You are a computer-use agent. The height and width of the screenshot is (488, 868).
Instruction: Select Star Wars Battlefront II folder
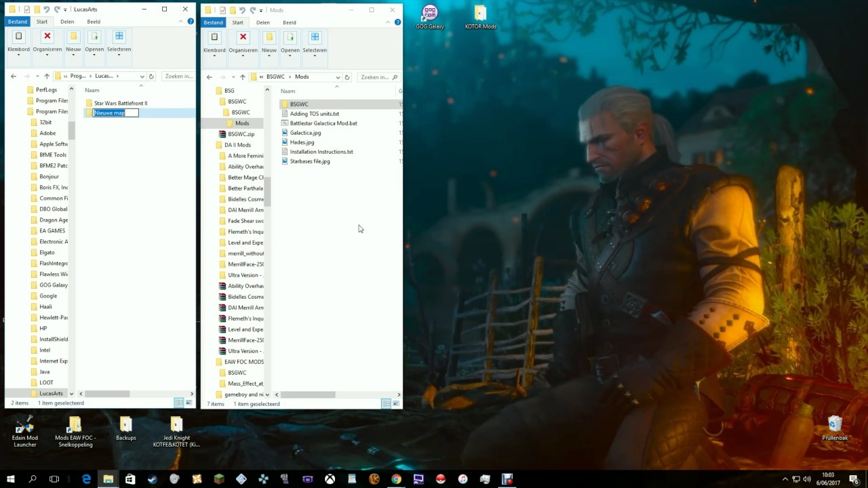click(x=121, y=103)
